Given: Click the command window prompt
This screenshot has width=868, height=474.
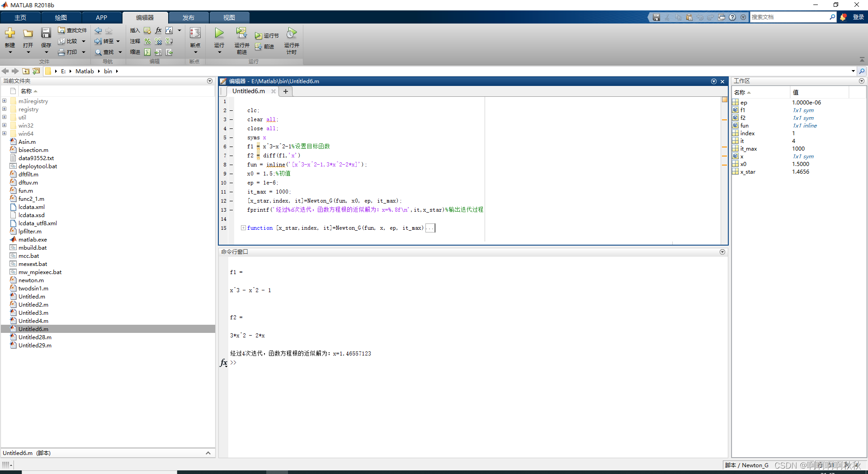Looking at the screenshot, I should [233, 363].
